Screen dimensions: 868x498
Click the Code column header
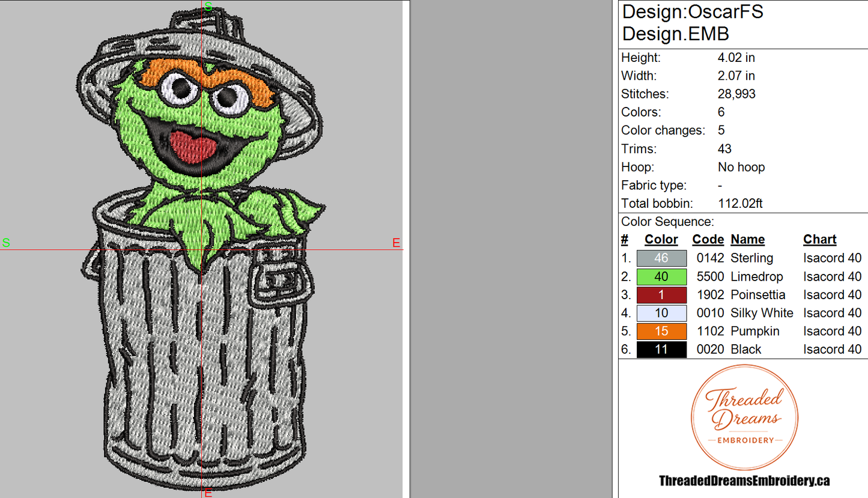click(x=708, y=239)
